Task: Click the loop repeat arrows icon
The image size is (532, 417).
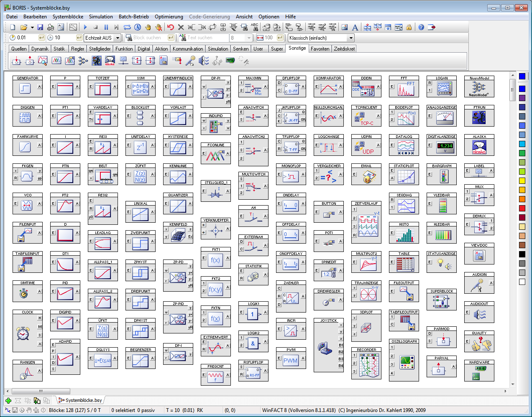Action: point(127,27)
